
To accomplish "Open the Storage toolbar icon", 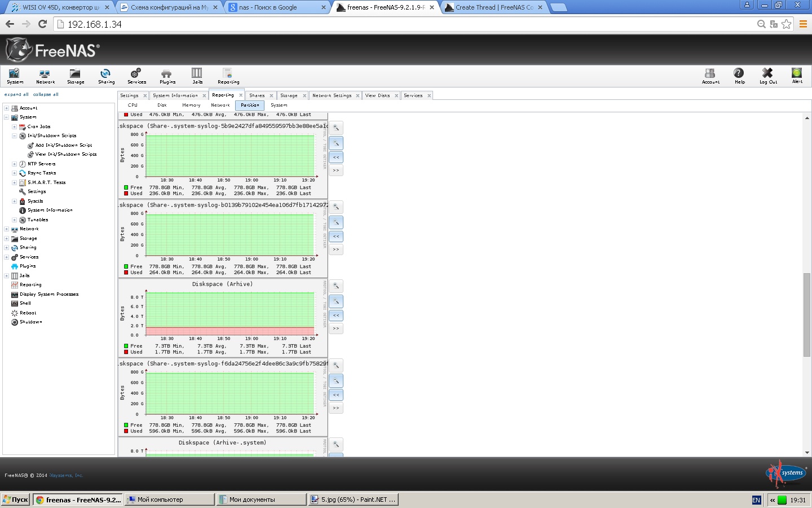I will [76, 76].
